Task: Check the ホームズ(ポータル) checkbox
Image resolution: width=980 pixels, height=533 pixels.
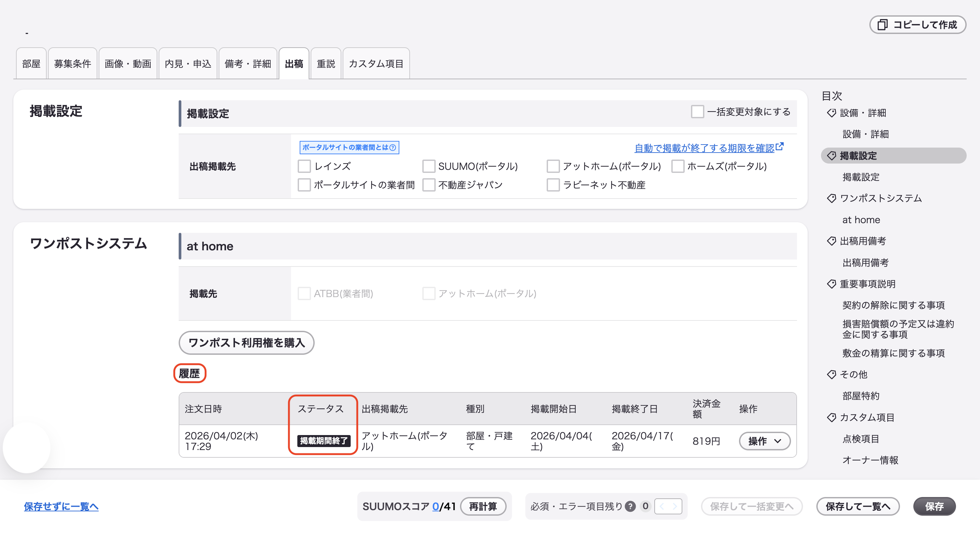Action: click(x=678, y=166)
